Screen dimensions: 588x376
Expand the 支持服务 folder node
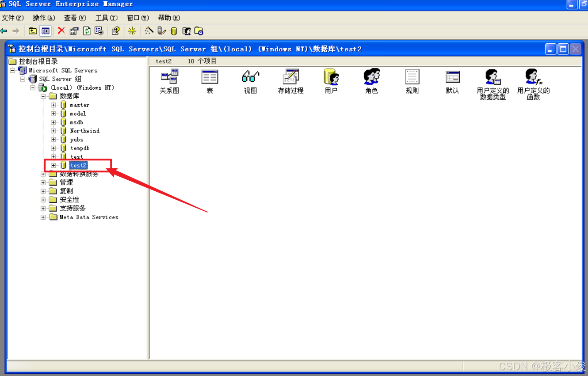(x=43, y=208)
